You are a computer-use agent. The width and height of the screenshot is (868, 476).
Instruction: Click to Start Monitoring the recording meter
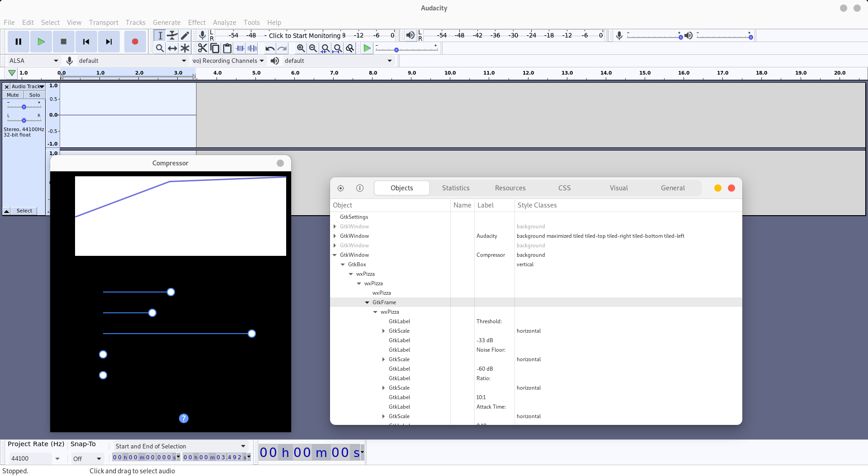click(305, 35)
